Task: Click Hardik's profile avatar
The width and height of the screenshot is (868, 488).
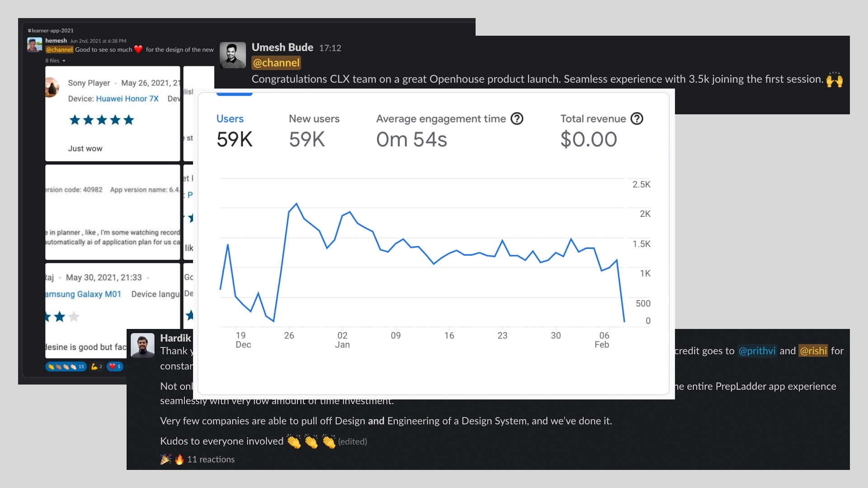Action: click(142, 345)
